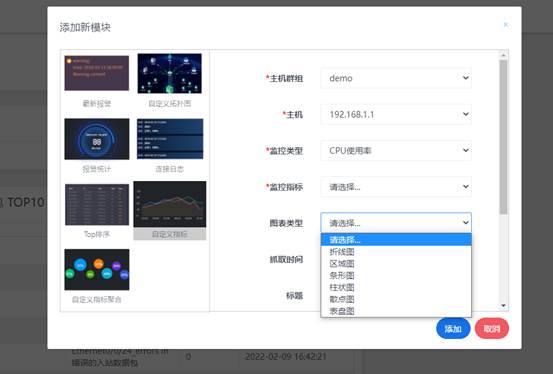
Task: Click the red 取消 button
Action: pyautogui.click(x=492, y=328)
